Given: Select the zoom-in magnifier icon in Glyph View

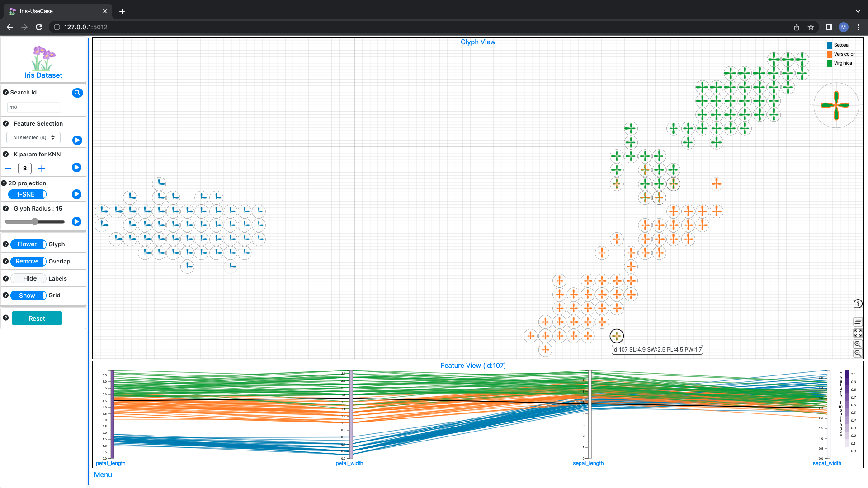Looking at the screenshot, I should pos(858,344).
